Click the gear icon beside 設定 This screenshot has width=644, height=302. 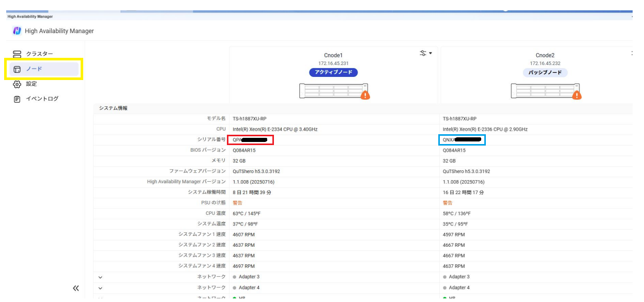[17, 84]
